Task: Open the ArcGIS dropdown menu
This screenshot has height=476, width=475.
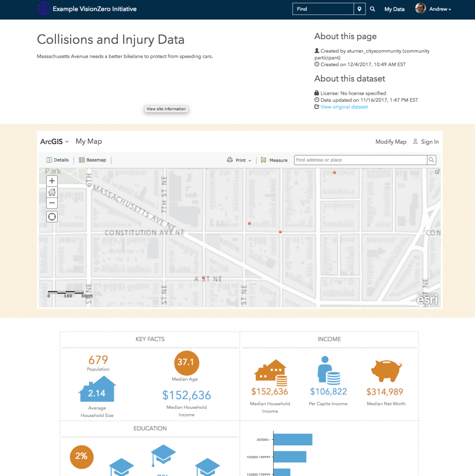Action: click(x=54, y=142)
